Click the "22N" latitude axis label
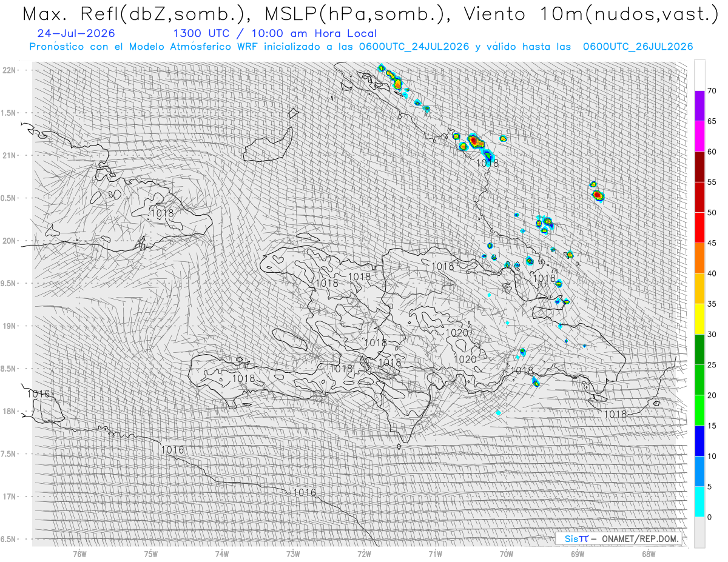Screen dimensions: 728x562 9,70
